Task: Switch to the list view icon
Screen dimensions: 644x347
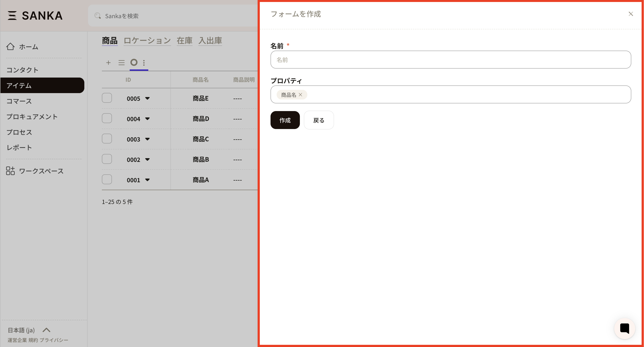Action: point(122,62)
